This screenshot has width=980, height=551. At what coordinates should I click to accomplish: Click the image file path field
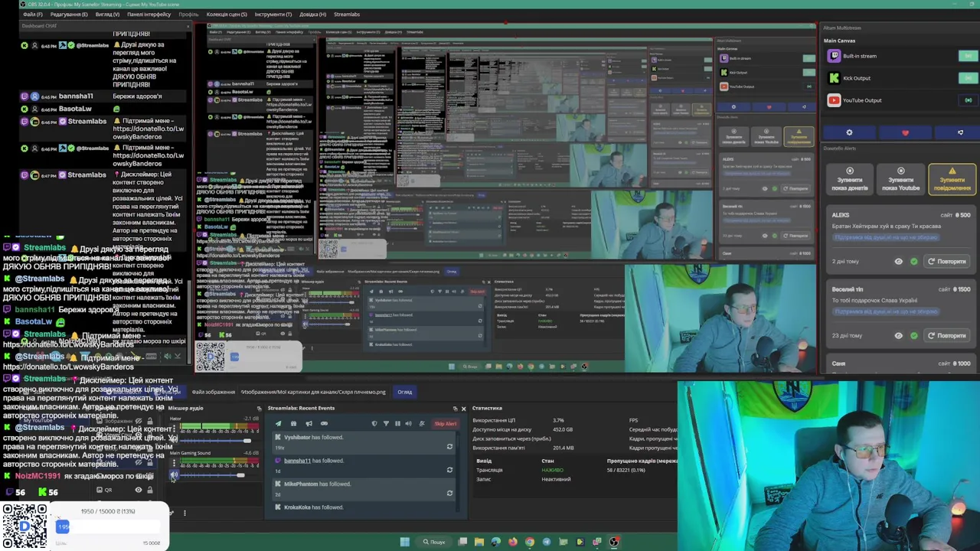(314, 392)
